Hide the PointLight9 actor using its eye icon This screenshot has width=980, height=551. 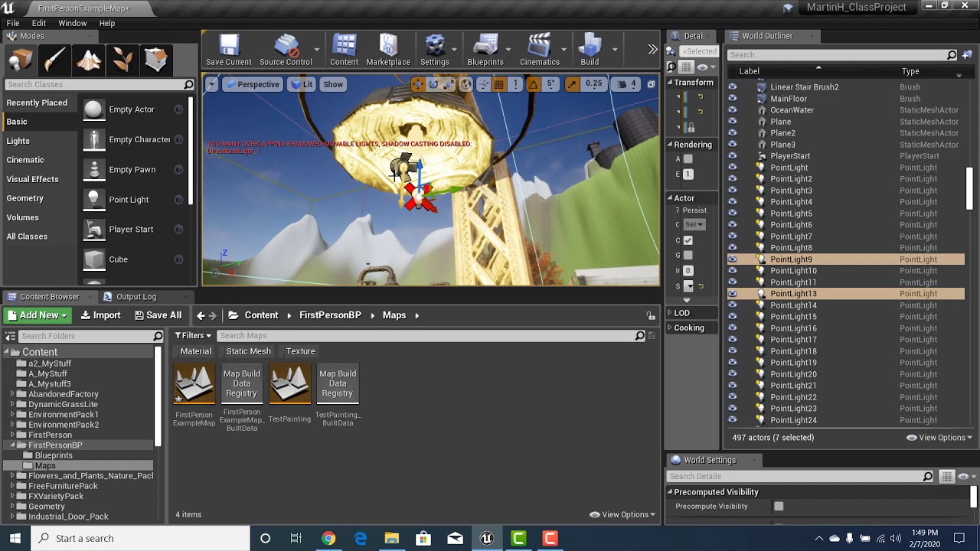pyautogui.click(x=733, y=259)
